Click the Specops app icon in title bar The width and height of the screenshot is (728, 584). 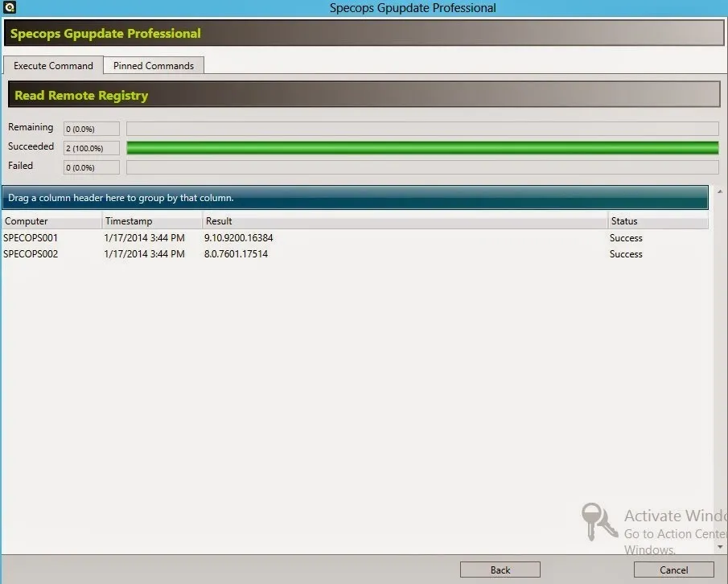point(10,7)
